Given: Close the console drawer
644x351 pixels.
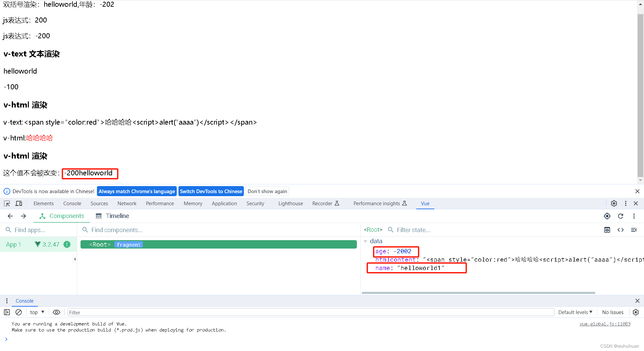Looking at the screenshot, I should click(x=637, y=301).
